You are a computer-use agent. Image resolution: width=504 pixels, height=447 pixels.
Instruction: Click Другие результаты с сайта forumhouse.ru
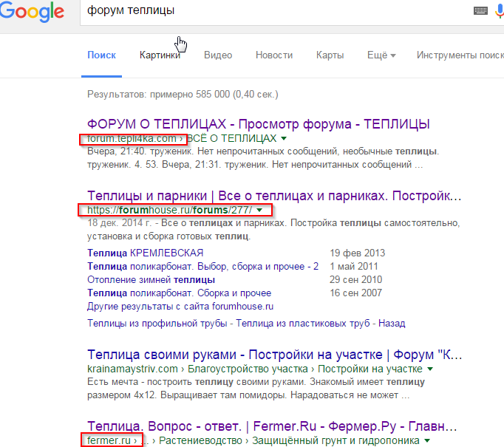click(180, 306)
